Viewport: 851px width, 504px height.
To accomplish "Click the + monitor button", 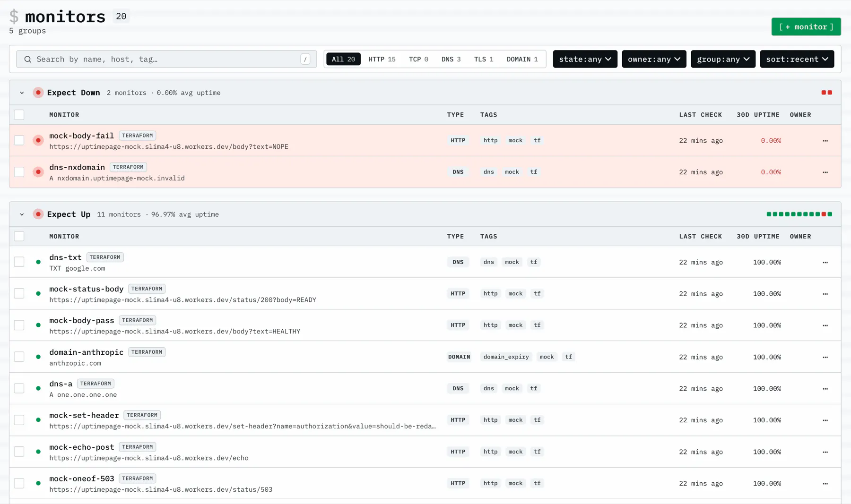I will [806, 27].
